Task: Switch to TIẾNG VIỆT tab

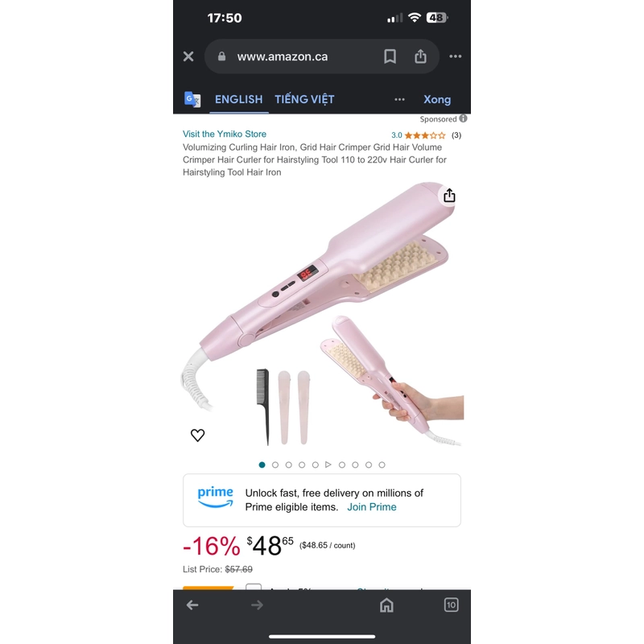Action: point(304,99)
